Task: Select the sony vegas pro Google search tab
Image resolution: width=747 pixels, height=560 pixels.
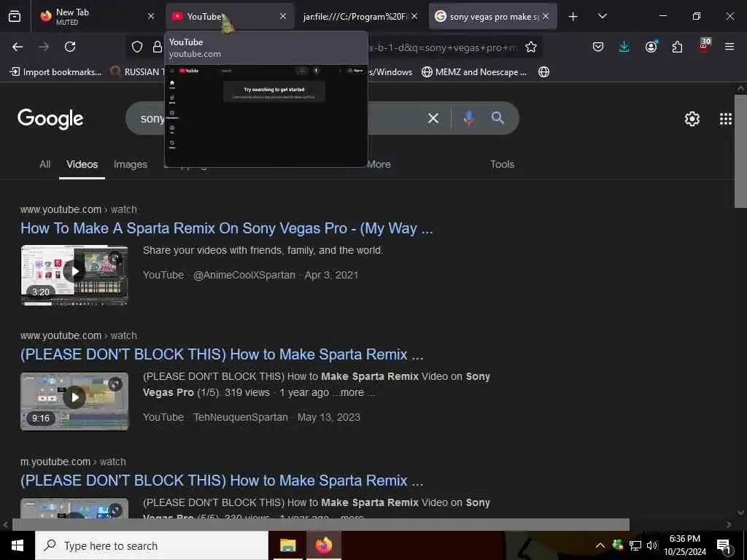Action: 492,17
